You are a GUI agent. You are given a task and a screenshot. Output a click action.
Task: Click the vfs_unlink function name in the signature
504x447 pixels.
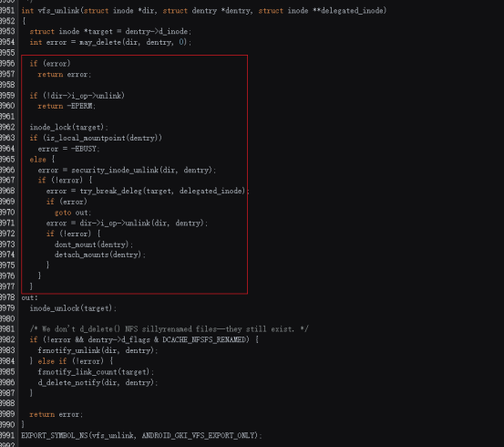58,11
